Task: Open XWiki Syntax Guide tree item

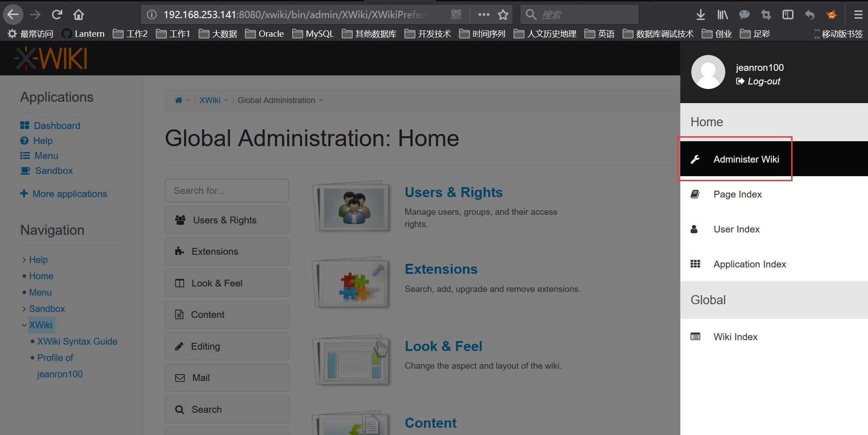Action: pos(77,341)
